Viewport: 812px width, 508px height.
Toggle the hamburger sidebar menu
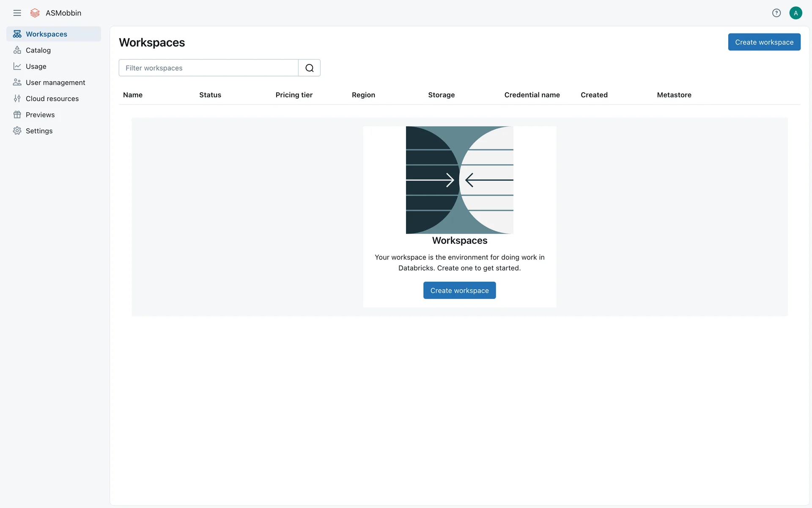coord(17,13)
